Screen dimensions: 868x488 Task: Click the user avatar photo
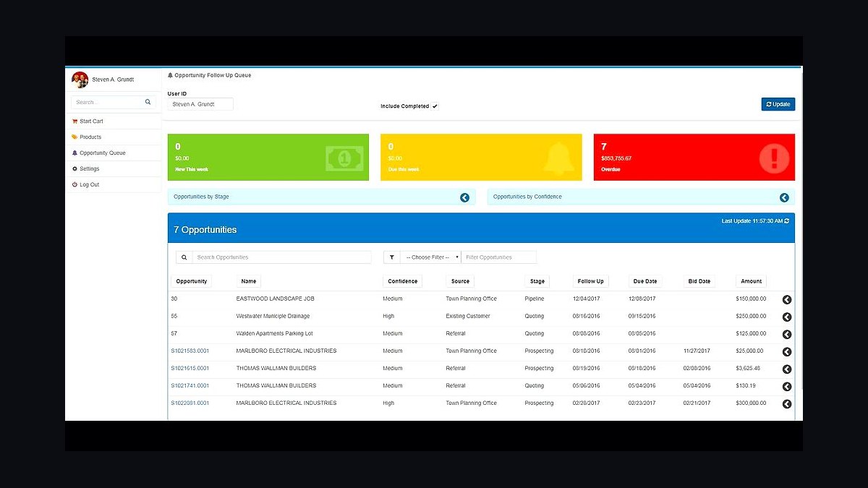tap(80, 80)
